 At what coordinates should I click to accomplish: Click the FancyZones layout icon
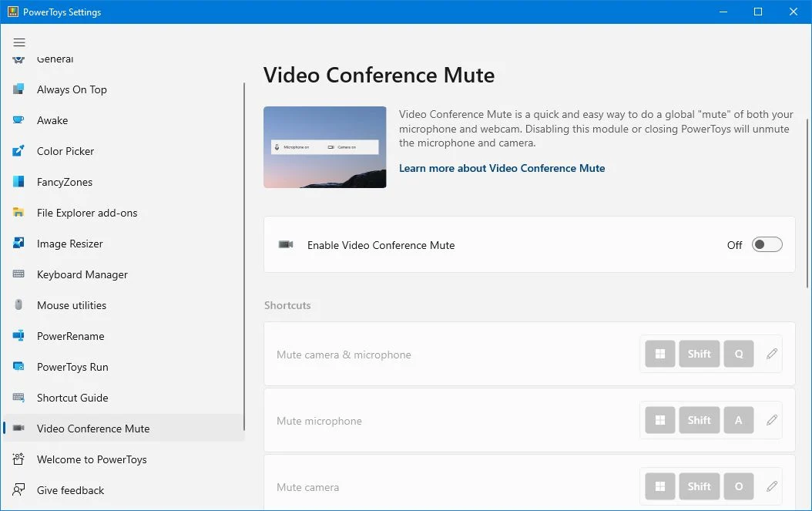pos(18,181)
